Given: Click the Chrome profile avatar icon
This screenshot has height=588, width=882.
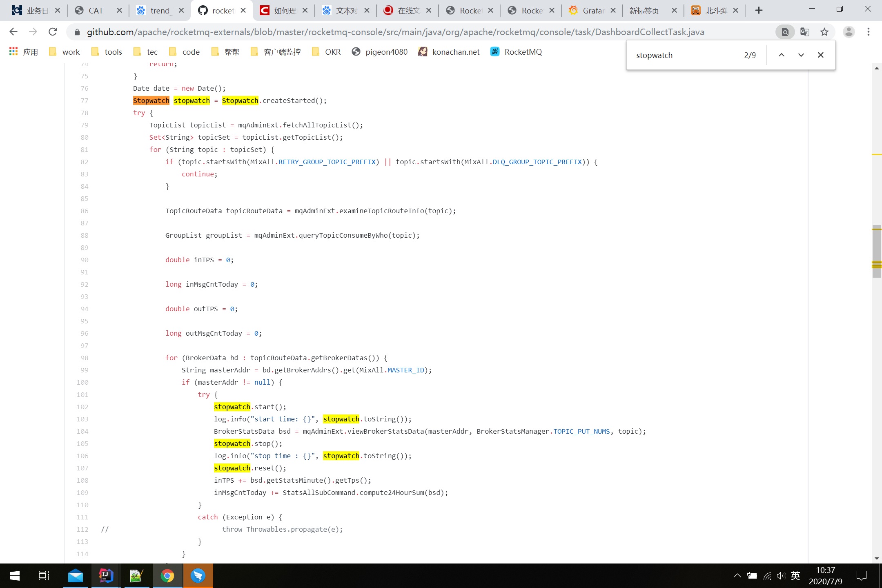Looking at the screenshot, I should pos(849,31).
